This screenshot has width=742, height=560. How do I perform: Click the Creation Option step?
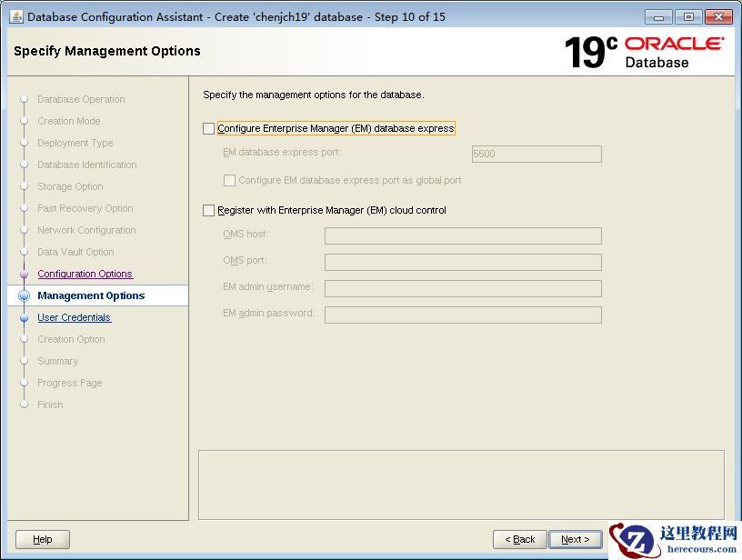tap(72, 339)
